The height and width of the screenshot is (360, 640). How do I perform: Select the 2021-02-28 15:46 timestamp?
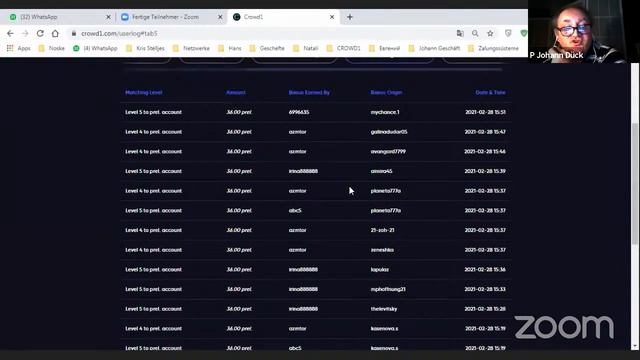click(485, 151)
